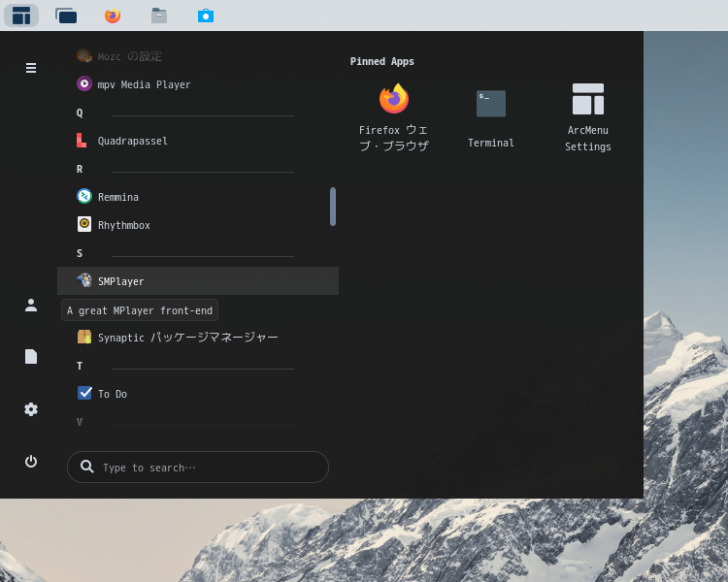Viewport: 728px width, 582px height.
Task: Open the user account sidebar icon
Action: pos(31,306)
